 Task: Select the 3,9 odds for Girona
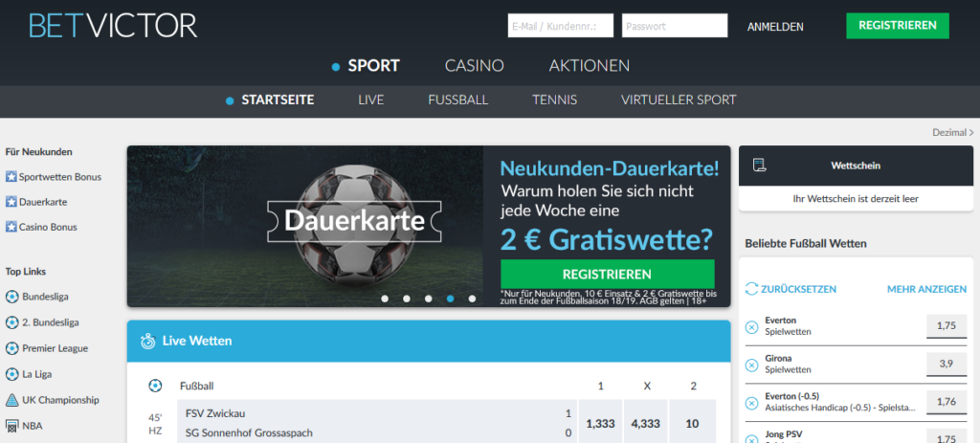(x=947, y=365)
